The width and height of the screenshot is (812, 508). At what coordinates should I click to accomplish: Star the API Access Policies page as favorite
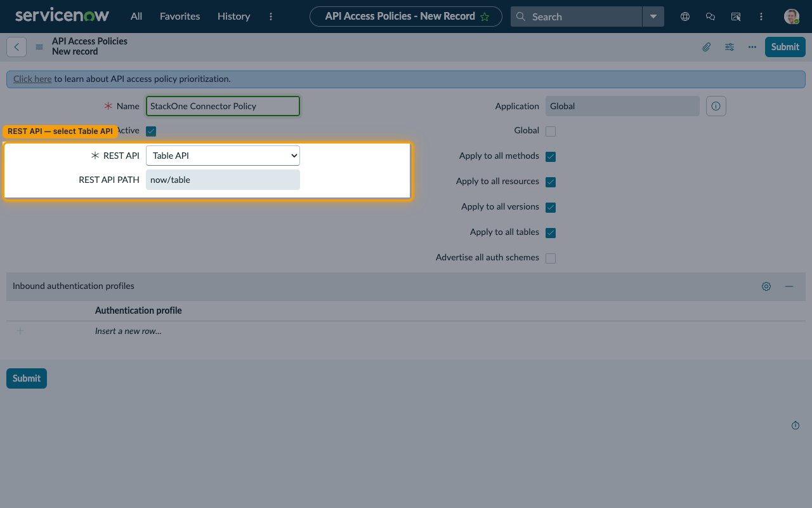pyautogui.click(x=485, y=17)
